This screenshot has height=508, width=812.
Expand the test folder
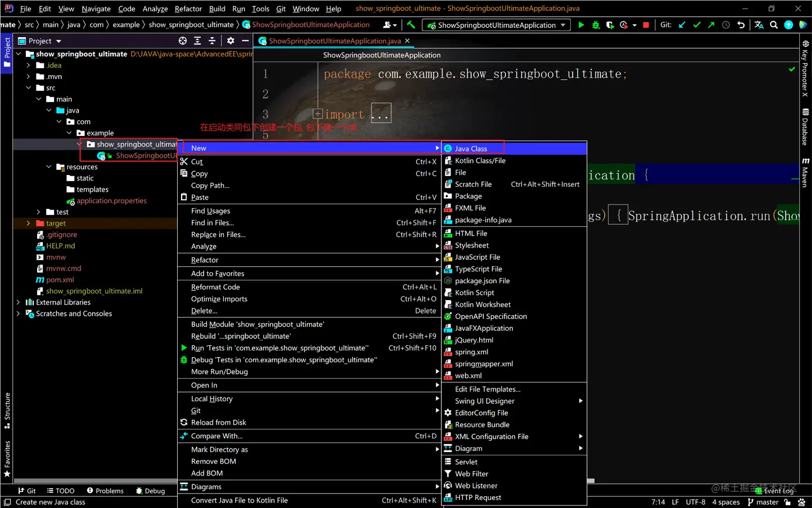[x=39, y=212]
